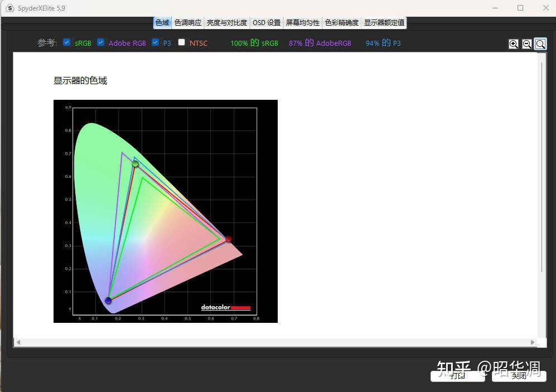This screenshot has width=556, height=392.
Task: Switch to the OSD 设置 tab
Action: coord(267,23)
